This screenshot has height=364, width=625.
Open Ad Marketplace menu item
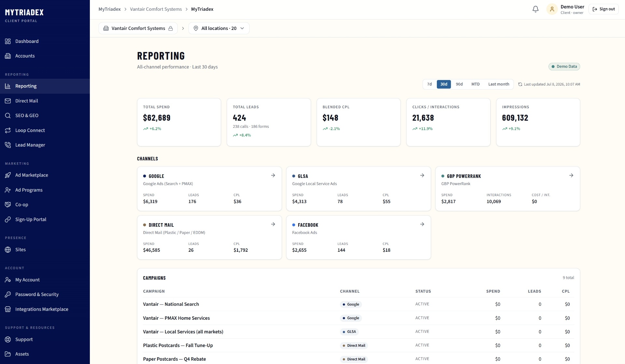(45, 175)
